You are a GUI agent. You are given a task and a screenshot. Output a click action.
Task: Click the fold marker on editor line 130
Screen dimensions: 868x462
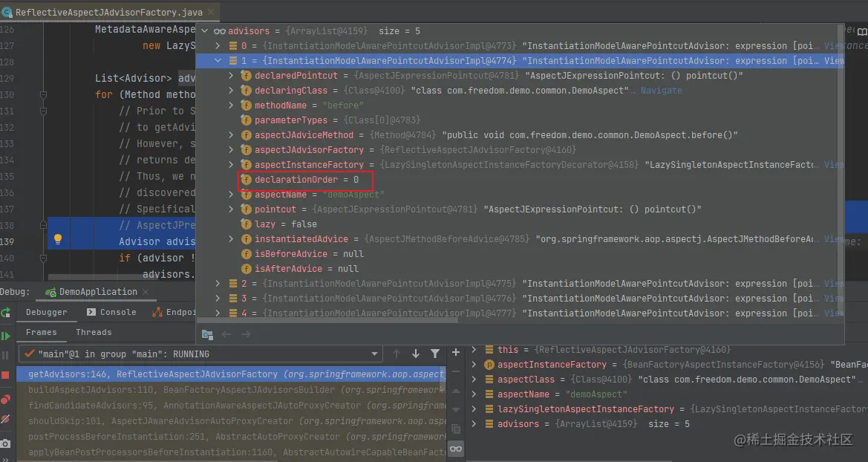pyautogui.click(x=43, y=95)
